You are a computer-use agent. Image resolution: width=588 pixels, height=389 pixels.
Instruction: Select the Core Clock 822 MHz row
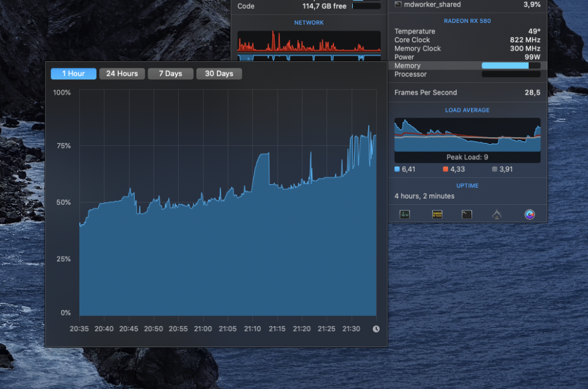(x=467, y=40)
